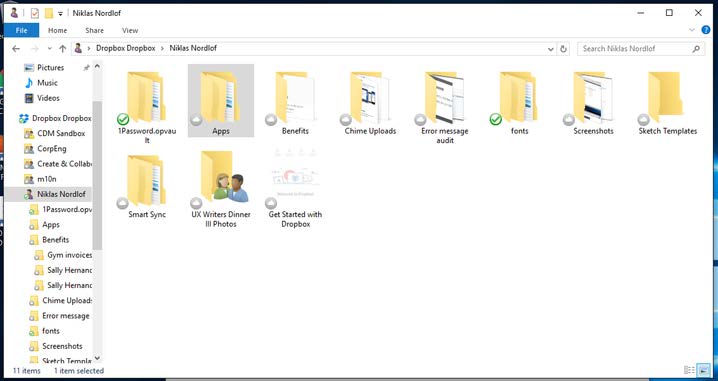The image size is (718, 381).
Task: Select the Smart Sync folder icon
Action: [147, 181]
